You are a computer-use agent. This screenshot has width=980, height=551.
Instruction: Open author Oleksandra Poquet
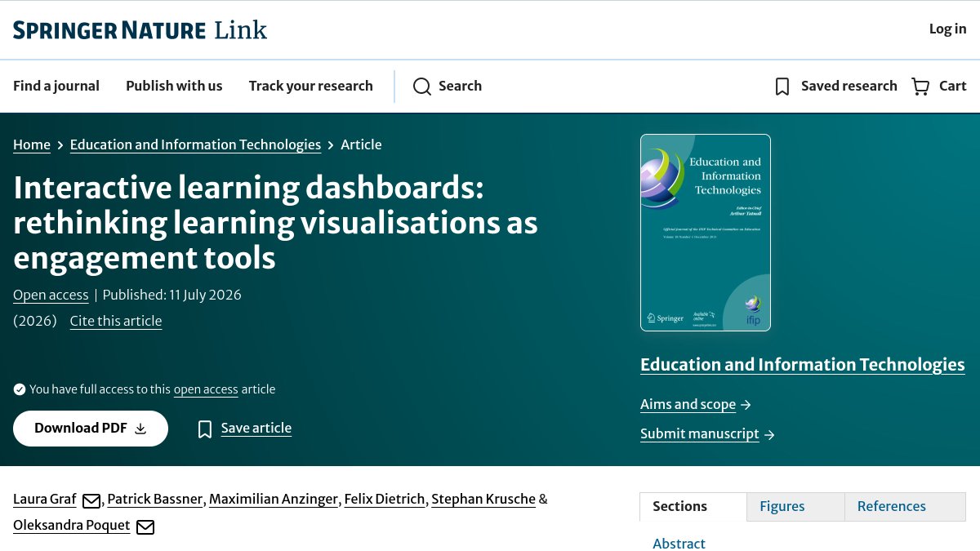pos(72,525)
